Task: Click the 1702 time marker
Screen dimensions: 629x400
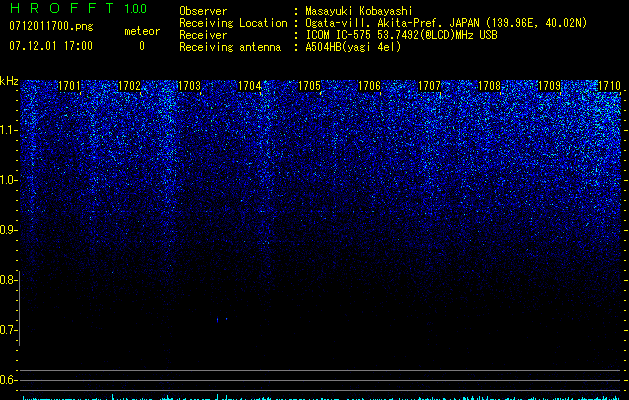Action: pos(130,86)
